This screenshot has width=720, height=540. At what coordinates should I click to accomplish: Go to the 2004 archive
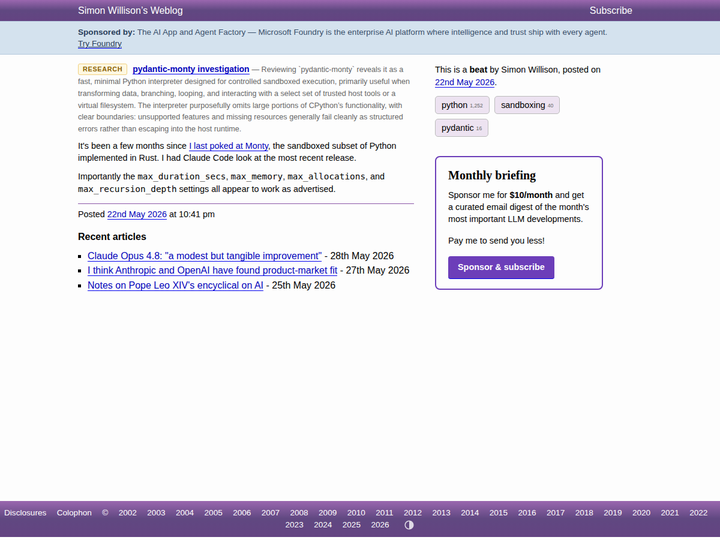185,513
